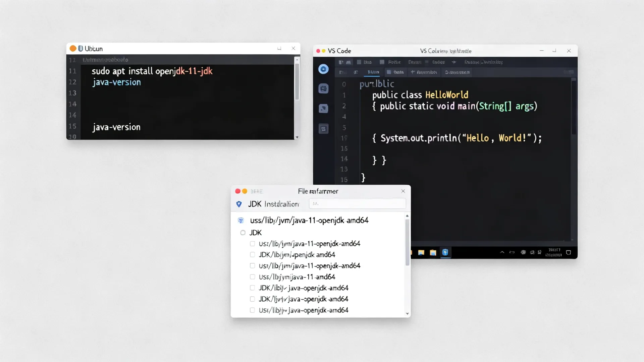
Task: Click the blue circular icon atop VS Code's activity bar
Action: (323, 69)
